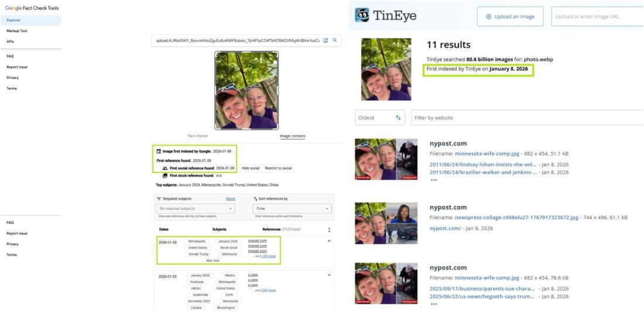This screenshot has height=314, width=644.
Task: Open the 'Time' sort dropdown
Action: 292,209
